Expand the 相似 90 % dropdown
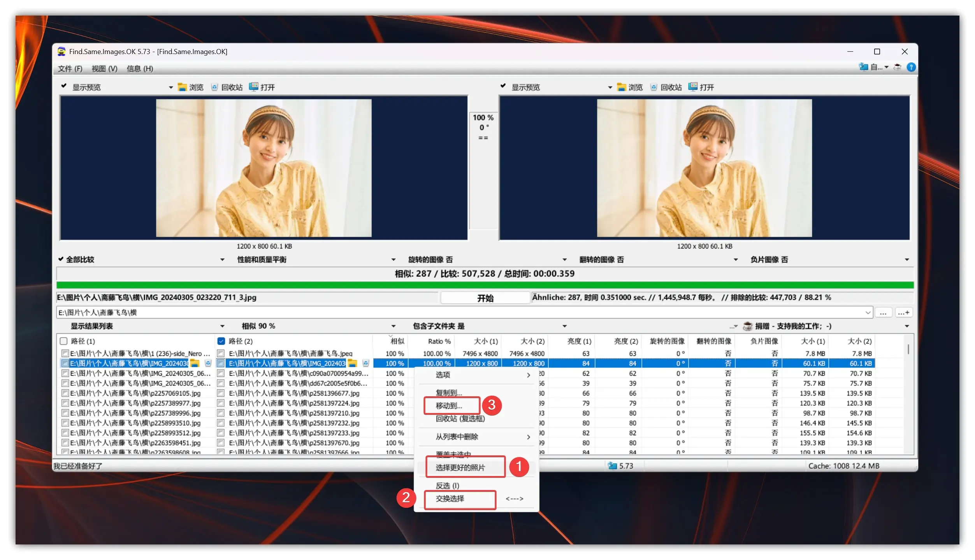Image resolution: width=975 pixels, height=560 pixels. [394, 326]
